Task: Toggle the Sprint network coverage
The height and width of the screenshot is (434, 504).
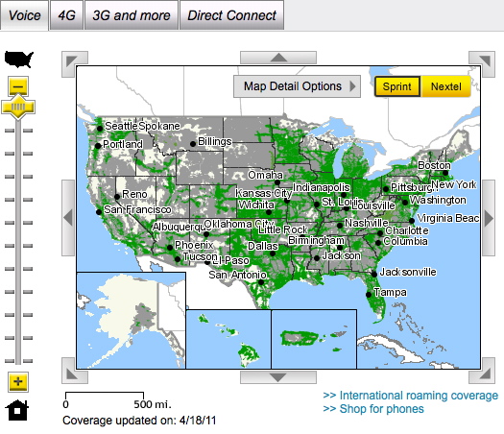Action: click(x=397, y=86)
